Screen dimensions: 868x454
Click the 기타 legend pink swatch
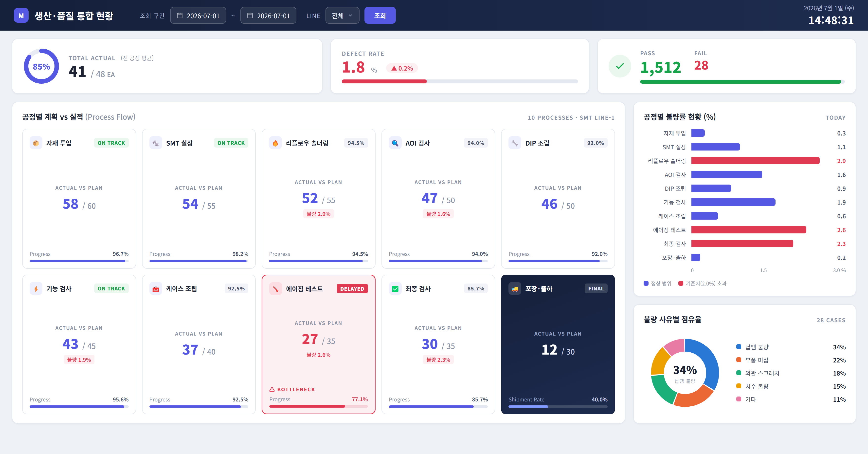coord(739,399)
